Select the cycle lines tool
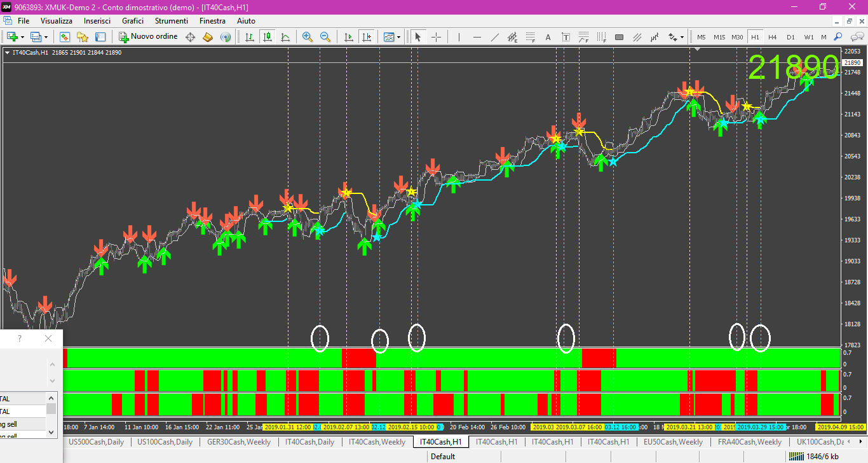Screen dimensions: 868x463 (x=654, y=37)
